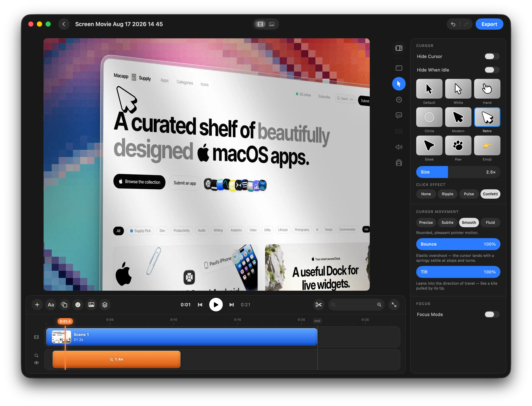Adjust the Bounce slider
The width and height of the screenshot is (532, 406).
(x=458, y=244)
